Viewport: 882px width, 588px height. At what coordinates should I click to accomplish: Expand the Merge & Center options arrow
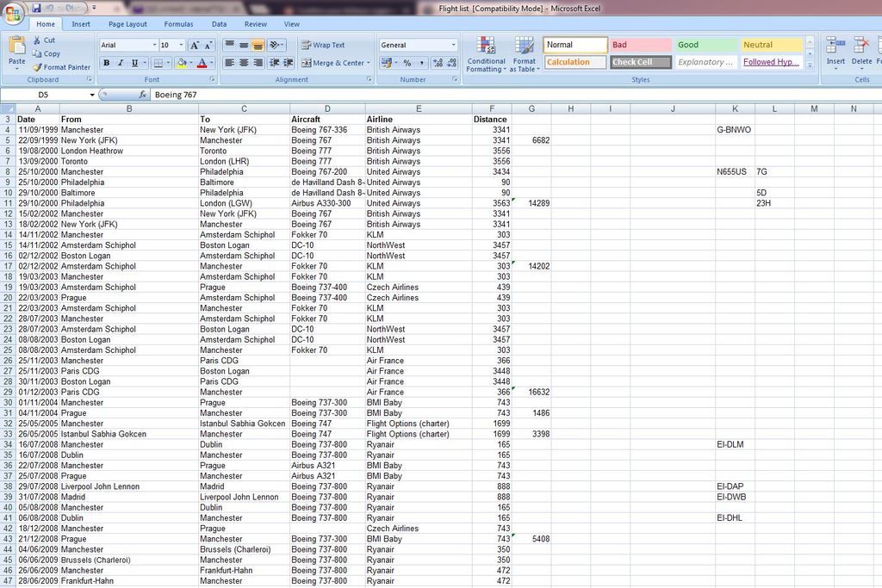pos(369,63)
